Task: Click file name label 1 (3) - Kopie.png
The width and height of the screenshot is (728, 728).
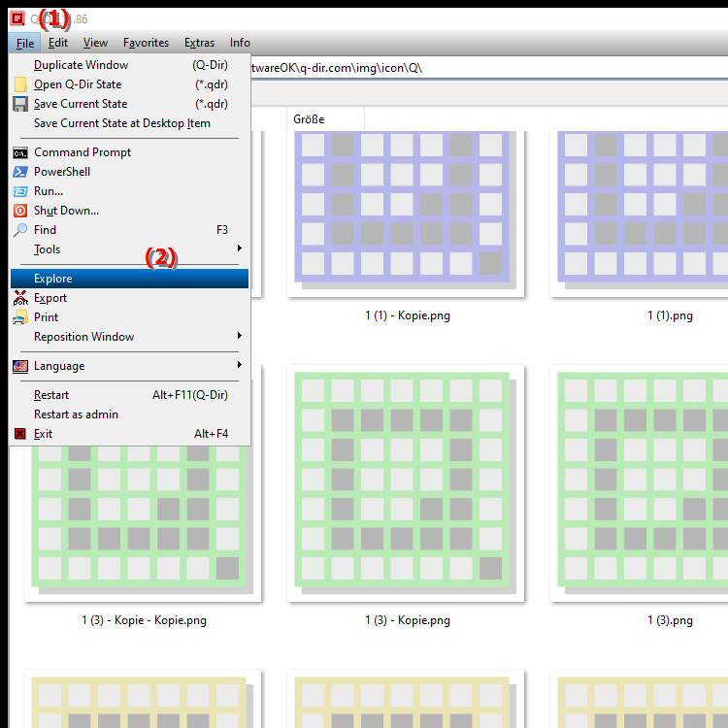Action: point(408,620)
